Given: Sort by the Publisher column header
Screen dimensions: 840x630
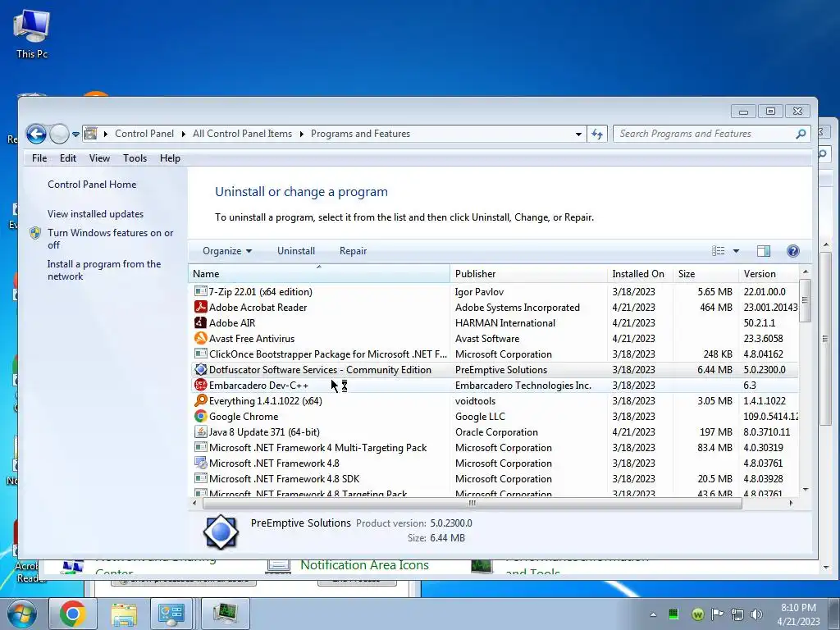Looking at the screenshot, I should point(529,274).
